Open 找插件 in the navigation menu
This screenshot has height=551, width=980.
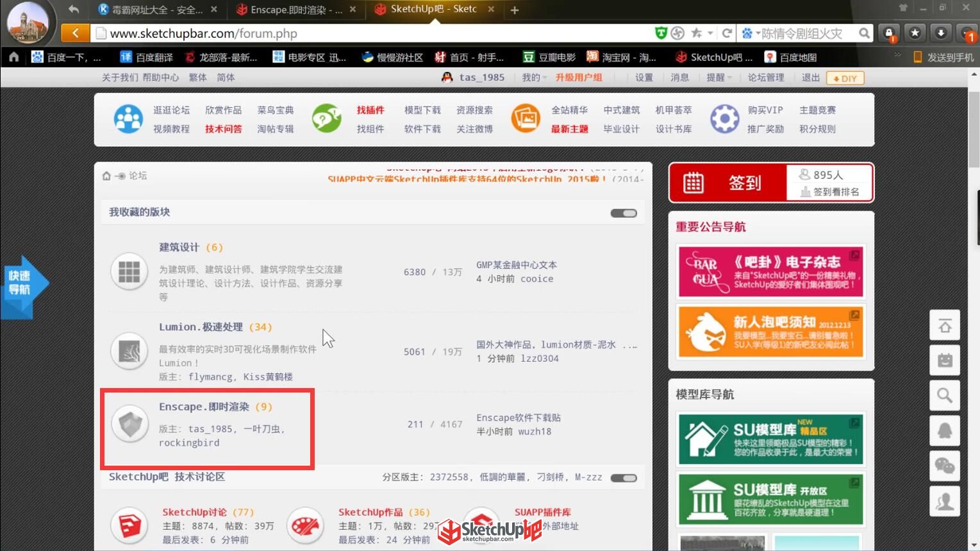370,110
